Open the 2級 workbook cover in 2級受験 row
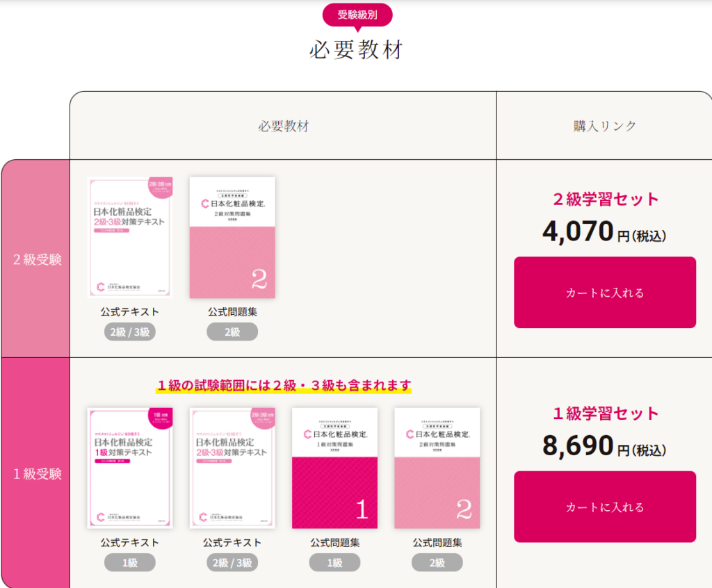712x588 pixels. click(232, 238)
